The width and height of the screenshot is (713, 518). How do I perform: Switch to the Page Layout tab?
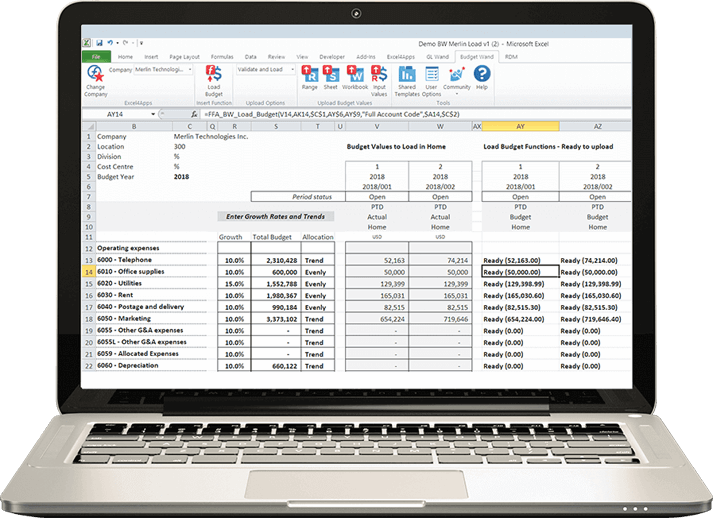point(184,57)
